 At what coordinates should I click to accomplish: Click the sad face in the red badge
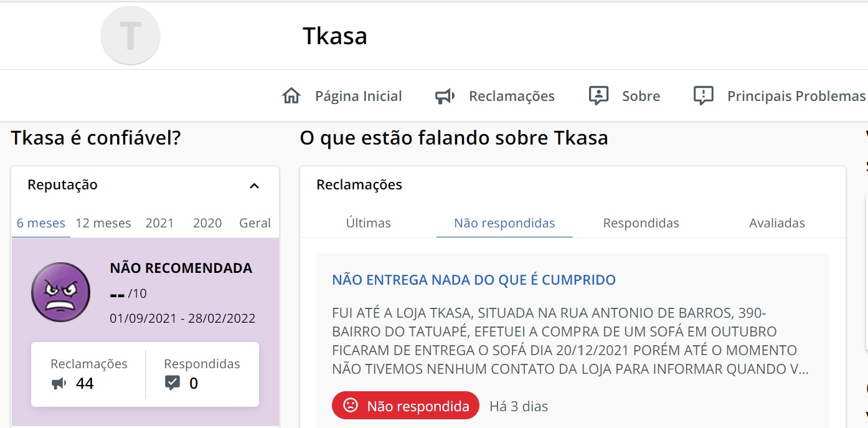(351, 406)
